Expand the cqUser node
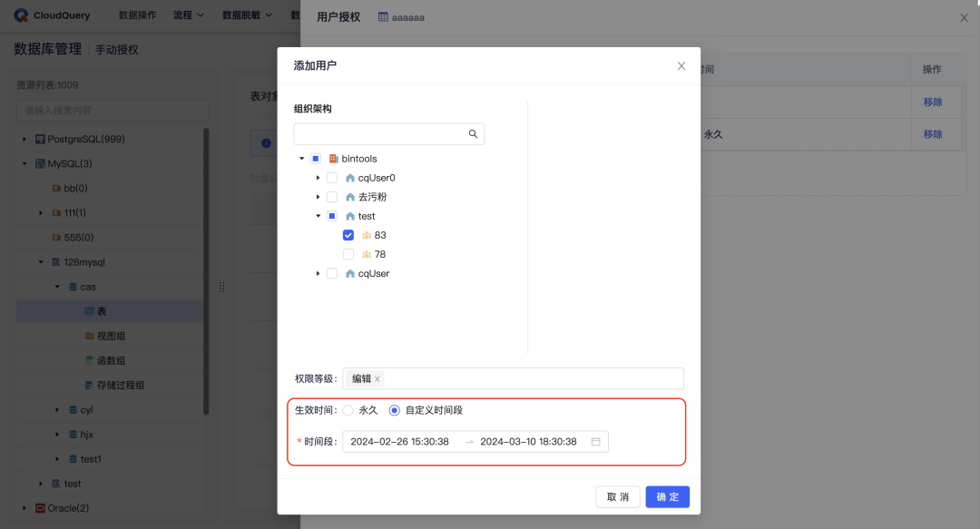The width and height of the screenshot is (980, 529). pos(318,274)
